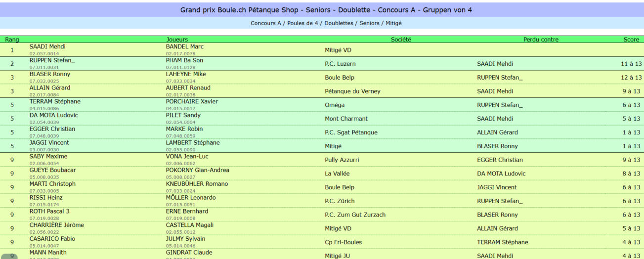Screen dimensions: 644x259
Task: Click the gray rounded overlay button at bottom-left
Action: (12, 257)
